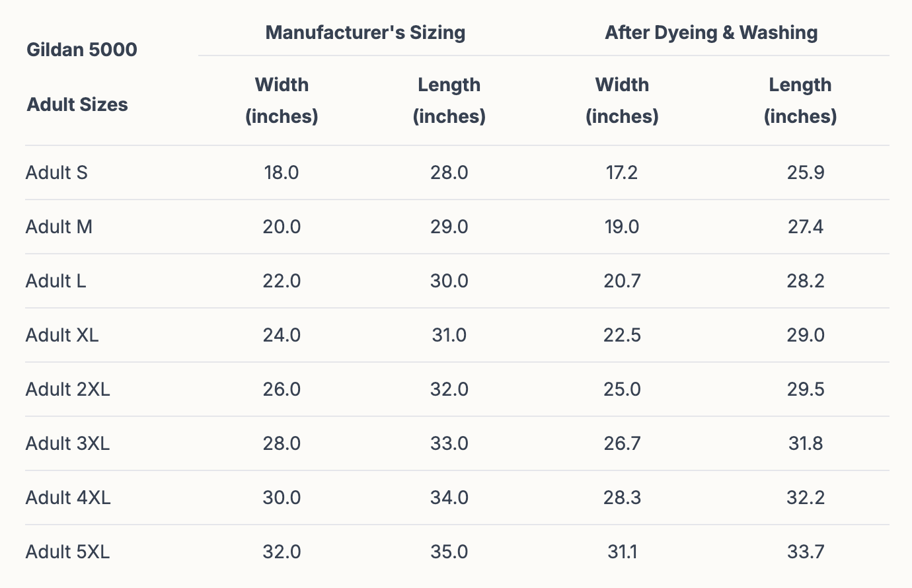Click the 17.2 width value for Adult S

coord(622,173)
